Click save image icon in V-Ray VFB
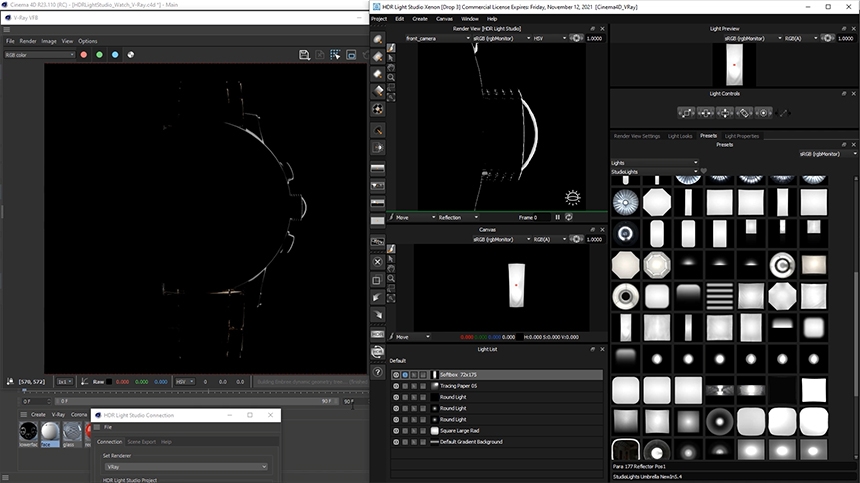 [304, 55]
